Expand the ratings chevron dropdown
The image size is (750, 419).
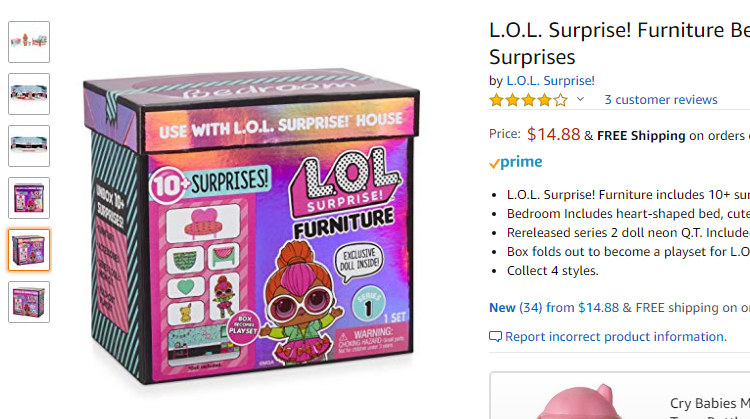(580, 99)
